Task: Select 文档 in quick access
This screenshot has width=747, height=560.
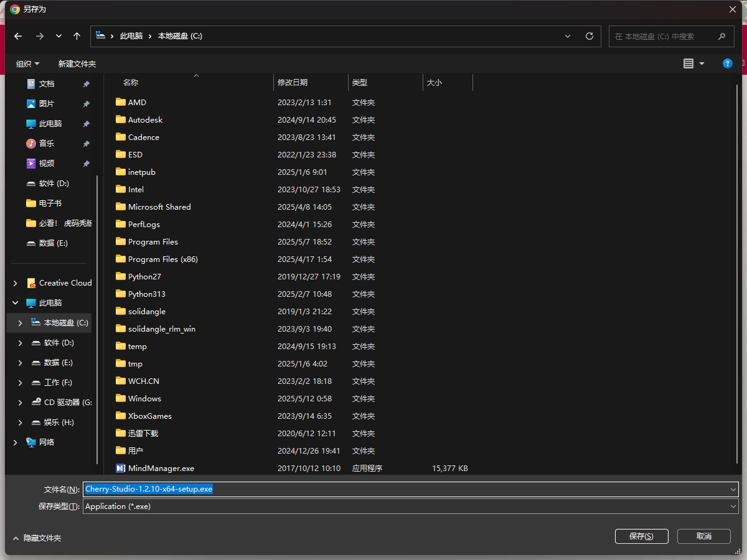Action: point(47,83)
